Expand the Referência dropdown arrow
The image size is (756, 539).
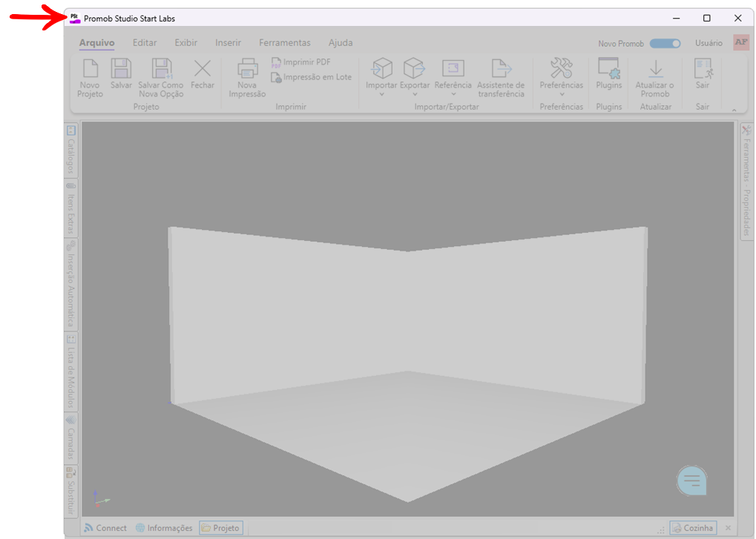tap(453, 94)
